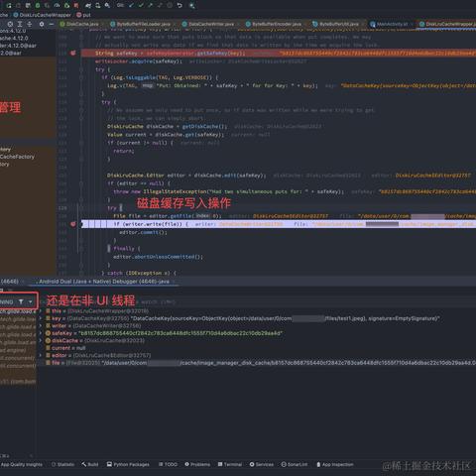
Task: Toggle breakpoint on the writer.write(file) line
Action: point(73,224)
